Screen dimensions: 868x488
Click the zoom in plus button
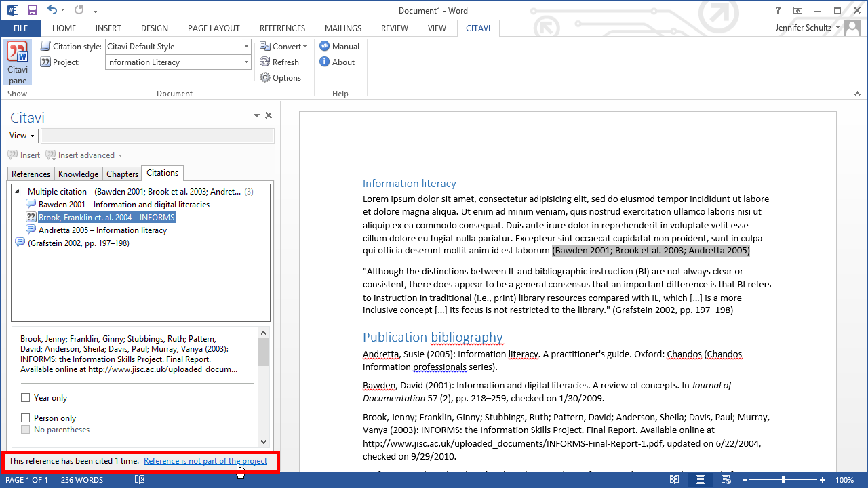[x=823, y=480]
